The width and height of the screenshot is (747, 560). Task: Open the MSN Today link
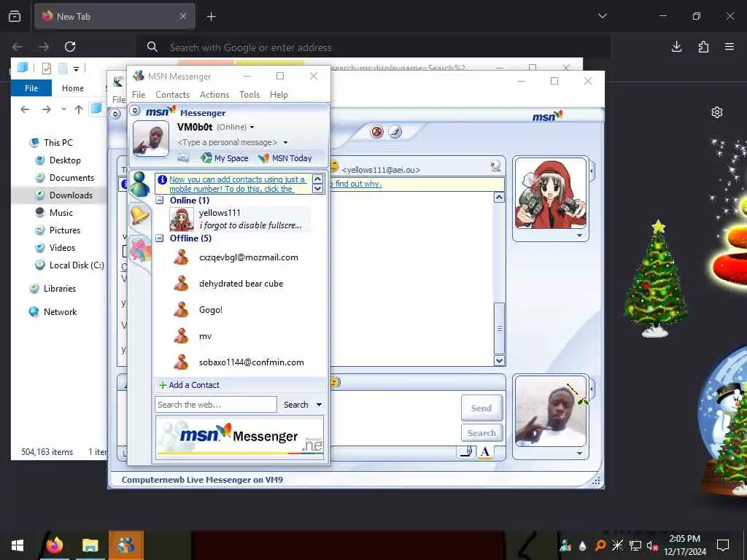pos(285,158)
